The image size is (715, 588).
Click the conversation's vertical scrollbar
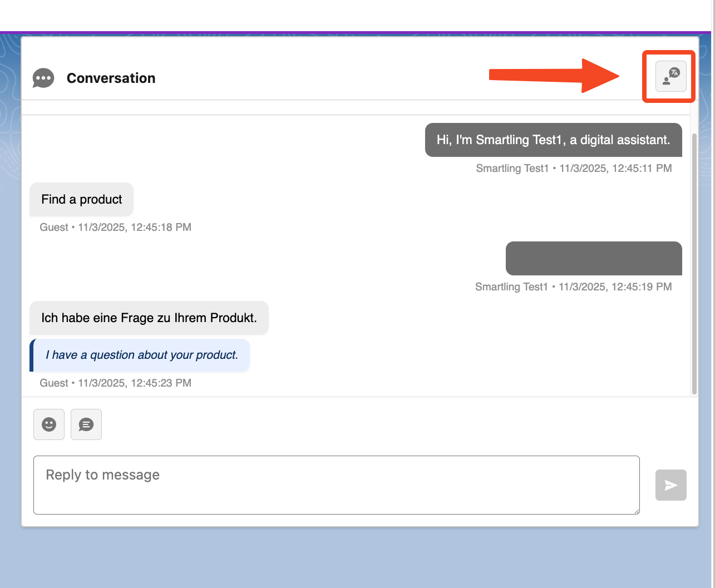point(694,261)
